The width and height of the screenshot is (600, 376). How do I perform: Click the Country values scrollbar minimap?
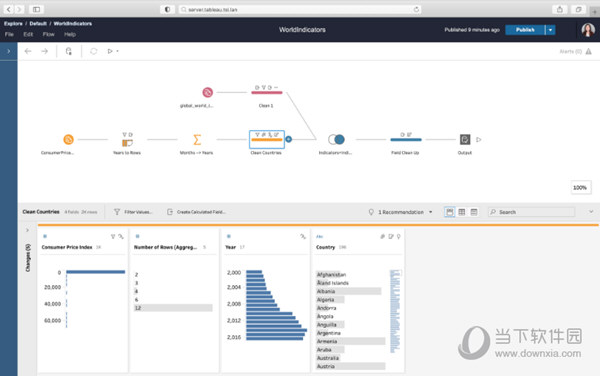(x=395, y=311)
